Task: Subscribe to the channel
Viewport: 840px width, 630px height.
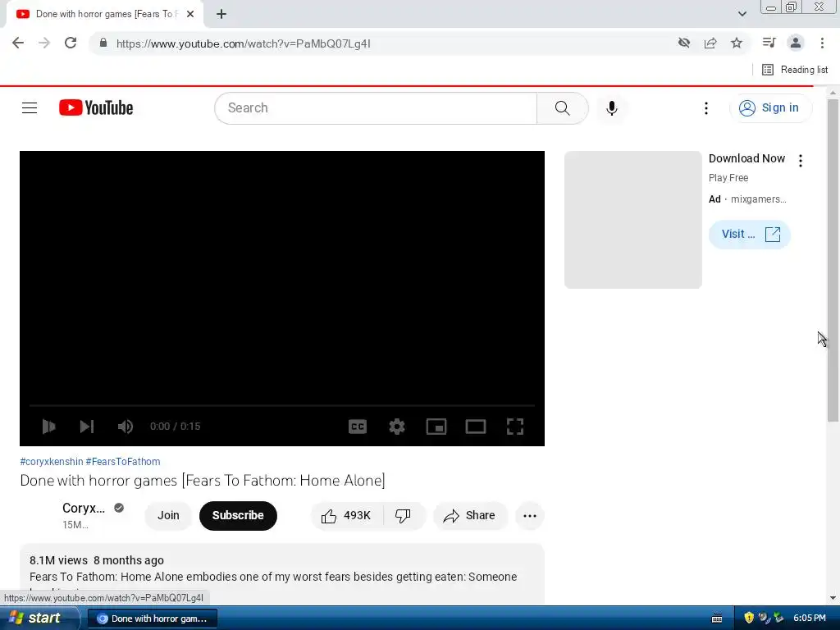Action: pyautogui.click(x=238, y=515)
